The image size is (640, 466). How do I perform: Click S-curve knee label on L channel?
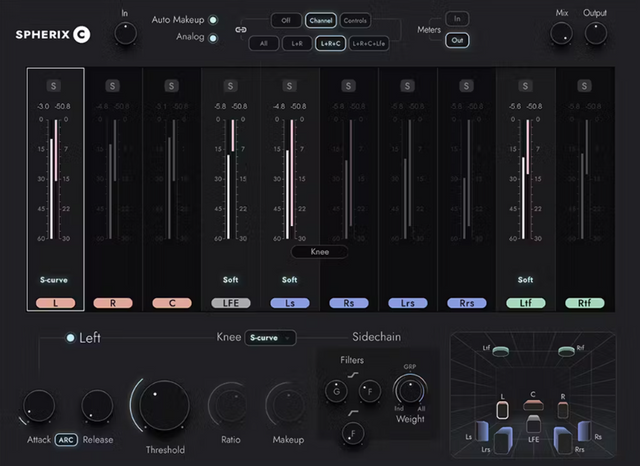53,280
